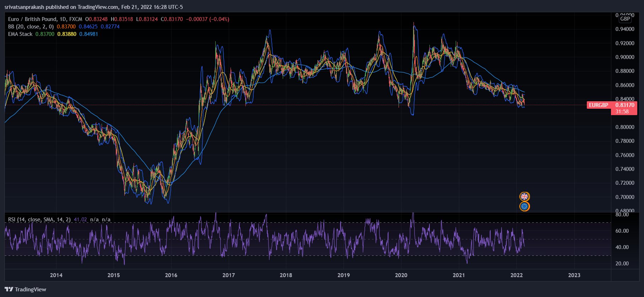Click the yellow EMA value 0.83880
Screen dimensions: 644x297
pyautogui.click(x=67, y=34)
